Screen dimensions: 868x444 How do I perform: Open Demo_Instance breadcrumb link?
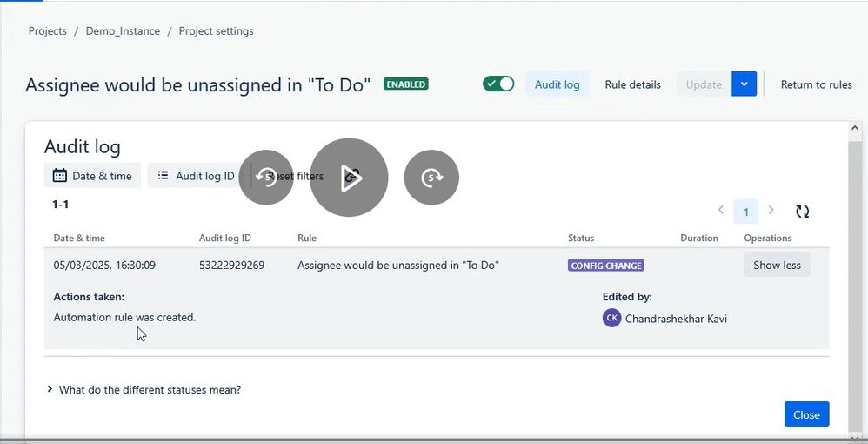tap(123, 31)
